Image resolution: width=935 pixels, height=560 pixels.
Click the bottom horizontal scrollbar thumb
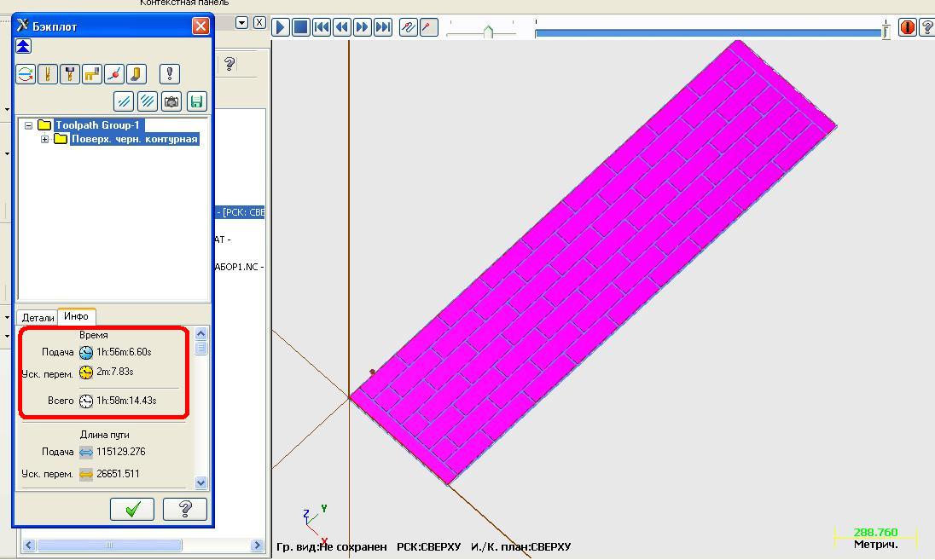[109, 546]
